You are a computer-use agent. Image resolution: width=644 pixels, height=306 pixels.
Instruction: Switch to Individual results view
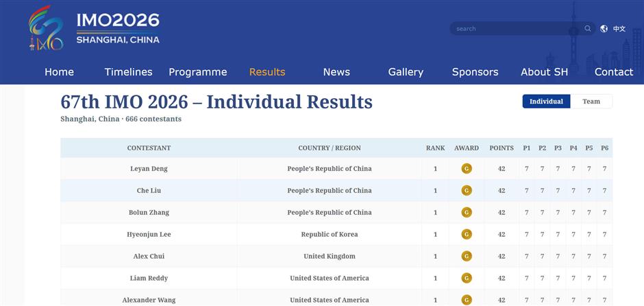(x=546, y=102)
